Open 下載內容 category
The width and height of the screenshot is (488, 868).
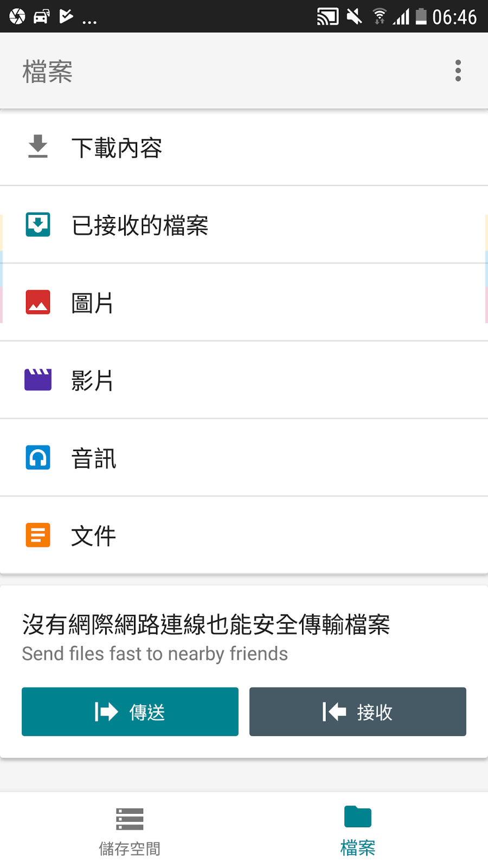pyautogui.click(x=244, y=147)
